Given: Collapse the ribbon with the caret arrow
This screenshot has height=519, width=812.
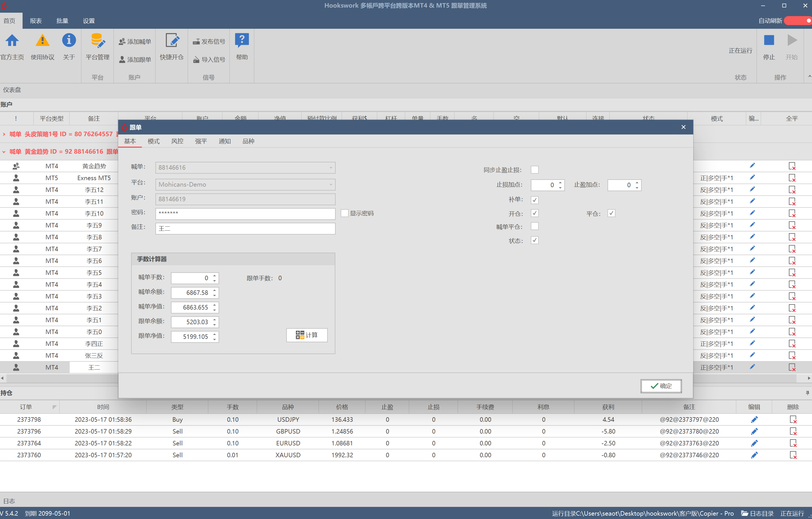Looking at the screenshot, I should pos(809,76).
